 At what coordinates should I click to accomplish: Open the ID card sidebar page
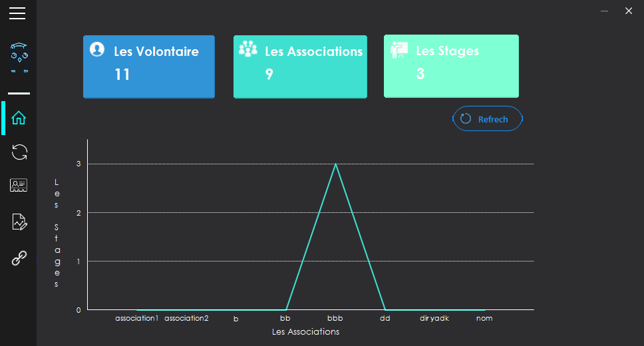point(19,186)
